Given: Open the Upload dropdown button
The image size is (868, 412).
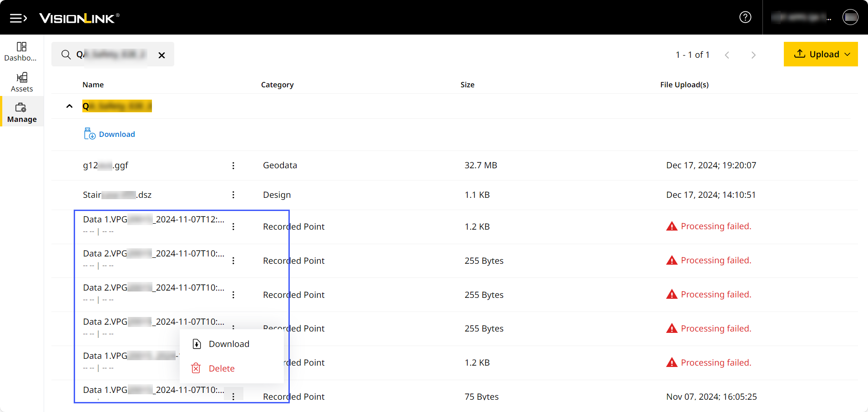Looking at the screenshot, I should coord(820,54).
